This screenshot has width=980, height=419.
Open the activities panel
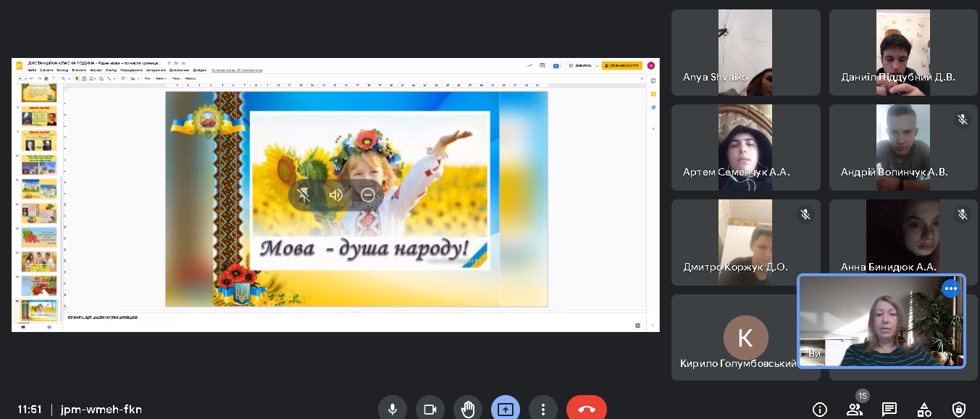click(x=924, y=410)
